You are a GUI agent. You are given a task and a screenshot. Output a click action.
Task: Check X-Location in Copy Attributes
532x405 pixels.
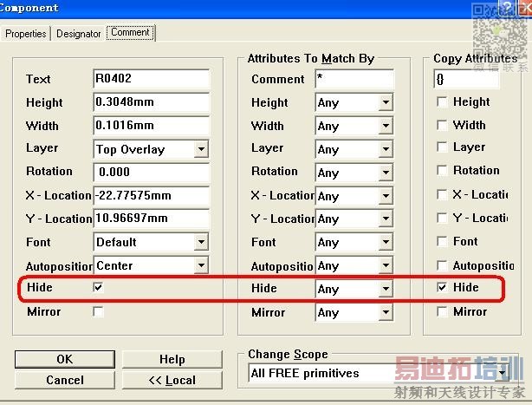(x=442, y=194)
